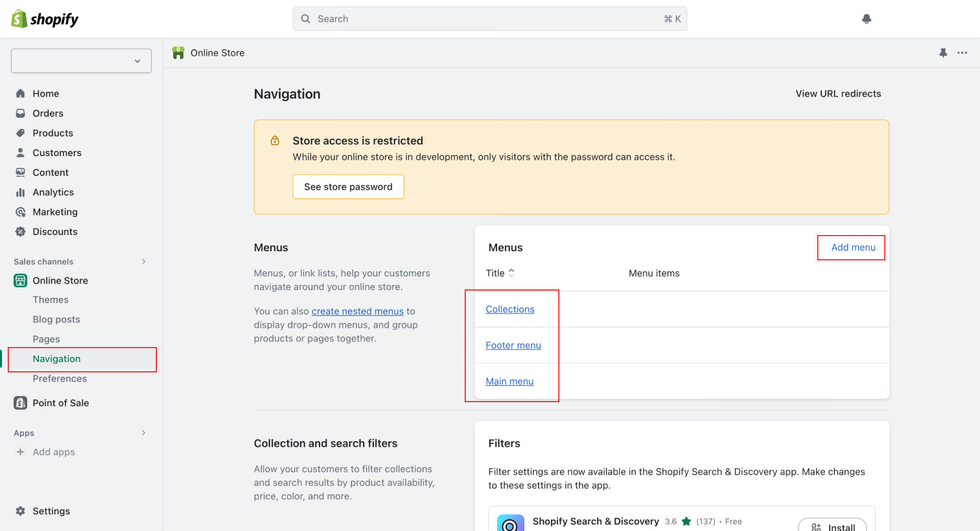Click the Point of Sale bag icon
The image size is (980, 531).
click(21, 403)
